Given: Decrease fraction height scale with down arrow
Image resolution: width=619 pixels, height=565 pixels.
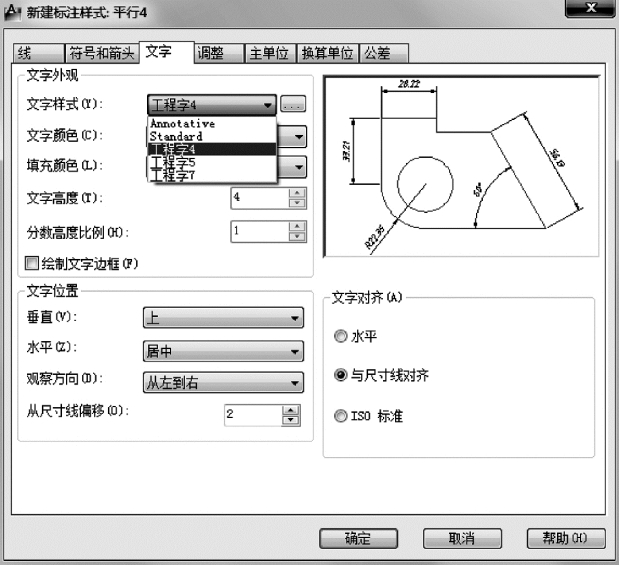Looking at the screenshot, I should [295, 237].
